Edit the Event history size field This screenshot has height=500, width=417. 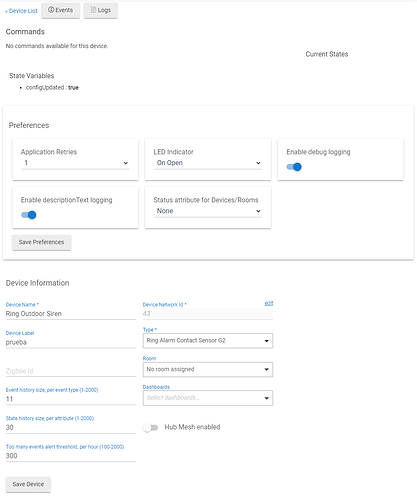(x=71, y=399)
